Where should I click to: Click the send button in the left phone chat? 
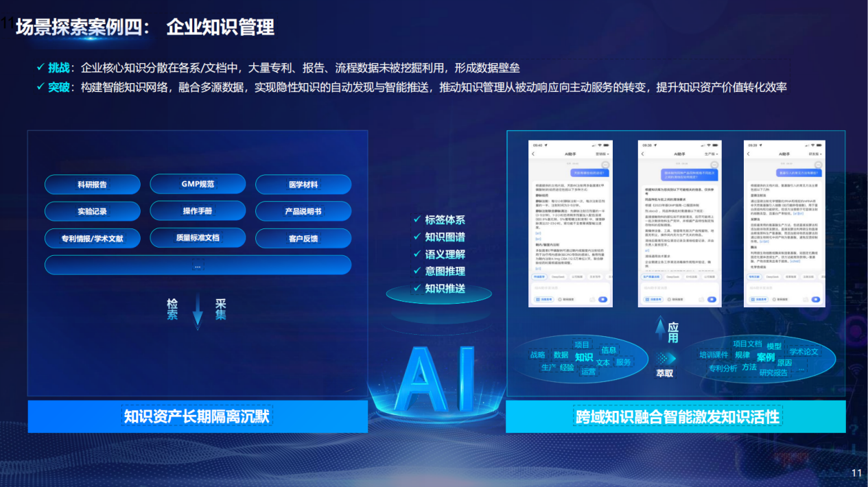pos(602,300)
